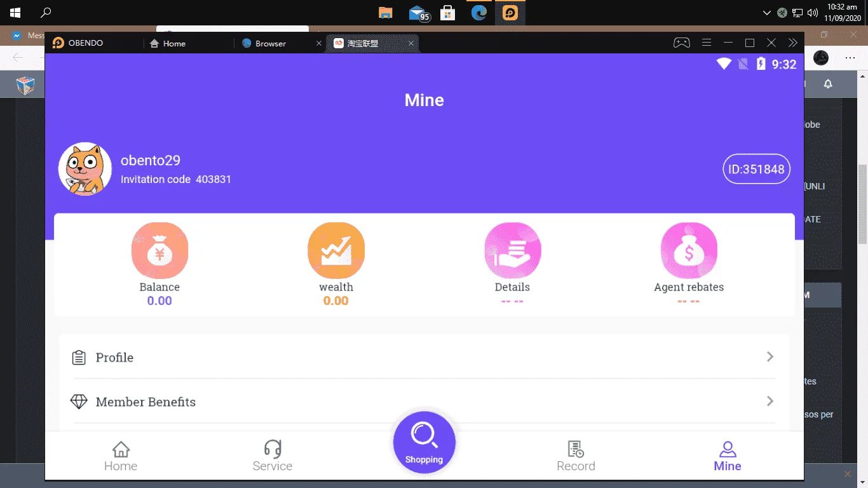Click the username obento29
Image resolution: width=868 pixels, height=488 pixels.
(x=151, y=161)
